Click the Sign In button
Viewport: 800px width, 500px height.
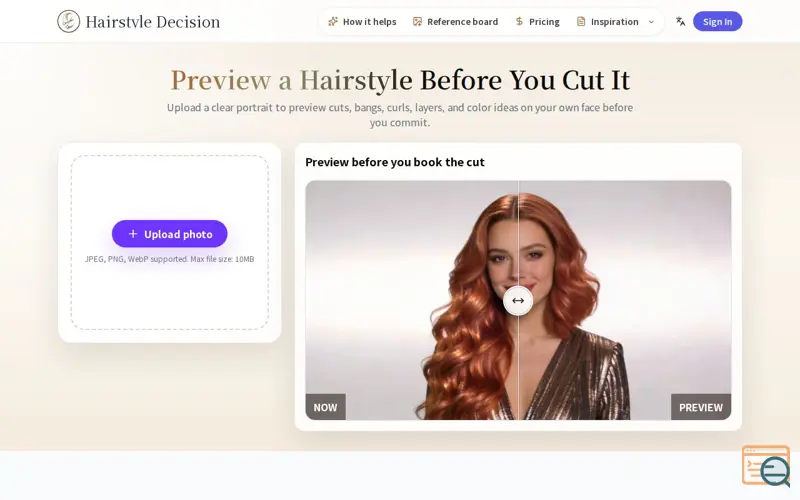click(x=717, y=21)
